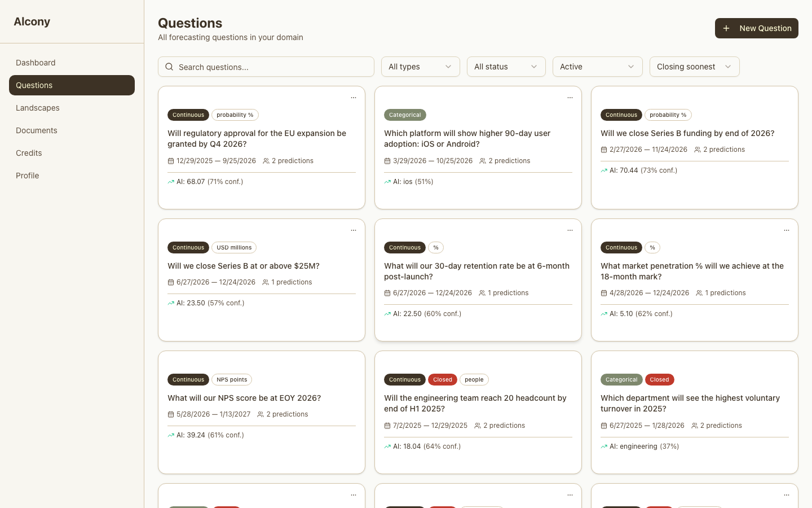Click the trend icon beside AI: 70.44
Viewport: 812px width, 508px height.
click(x=604, y=170)
